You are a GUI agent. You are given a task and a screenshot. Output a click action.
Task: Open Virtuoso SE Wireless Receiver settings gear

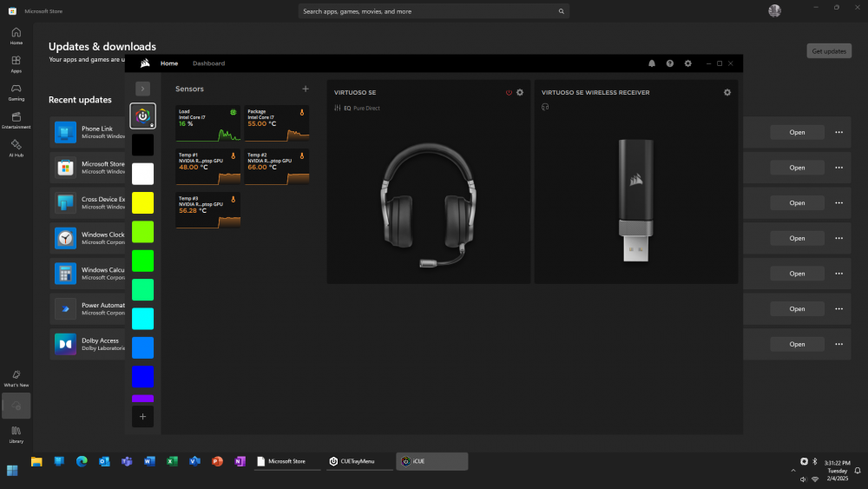727,92
